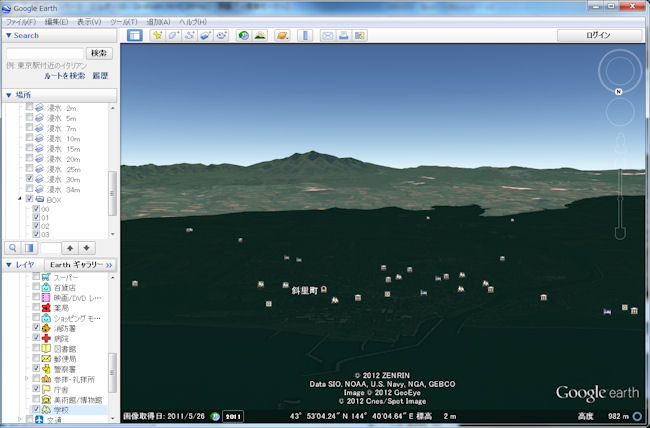Add a placemark with the pushpin tool
This screenshot has width=650, height=428.
157,35
